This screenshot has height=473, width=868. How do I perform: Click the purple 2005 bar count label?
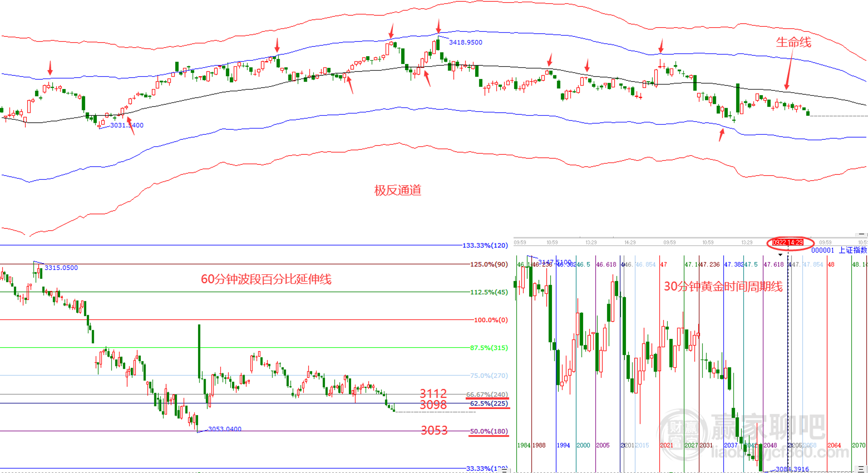point(603,445)
